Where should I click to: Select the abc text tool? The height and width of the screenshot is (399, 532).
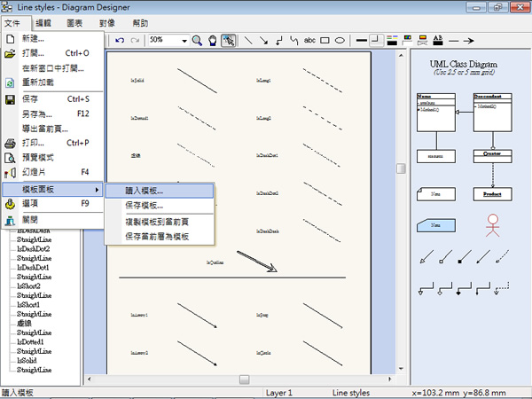click(x=309, y=40)
